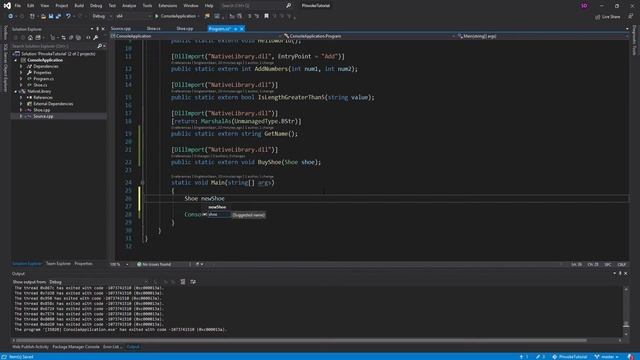The height and width of the screenshot is (360, 640).
Task: Close the Output panel
Action: [626, 273]
